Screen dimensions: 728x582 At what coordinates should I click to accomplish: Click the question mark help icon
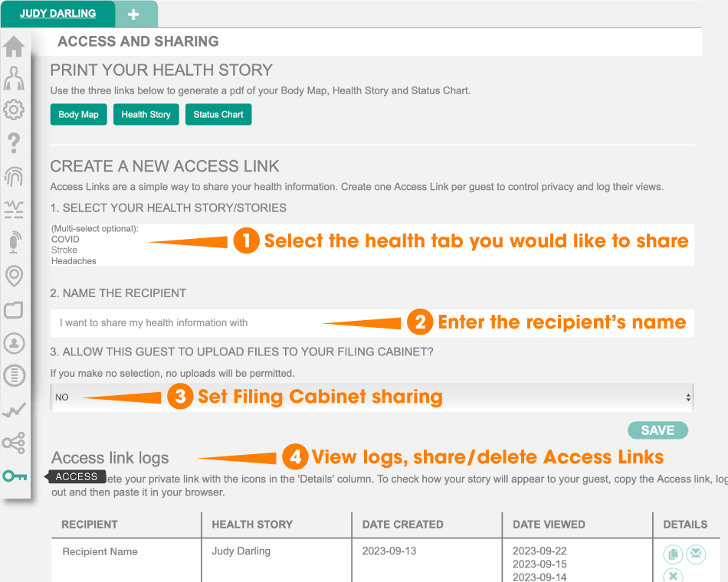14,142
